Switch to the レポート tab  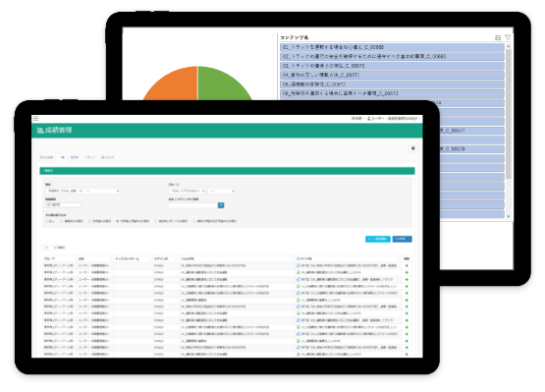(x=89, y=157)
